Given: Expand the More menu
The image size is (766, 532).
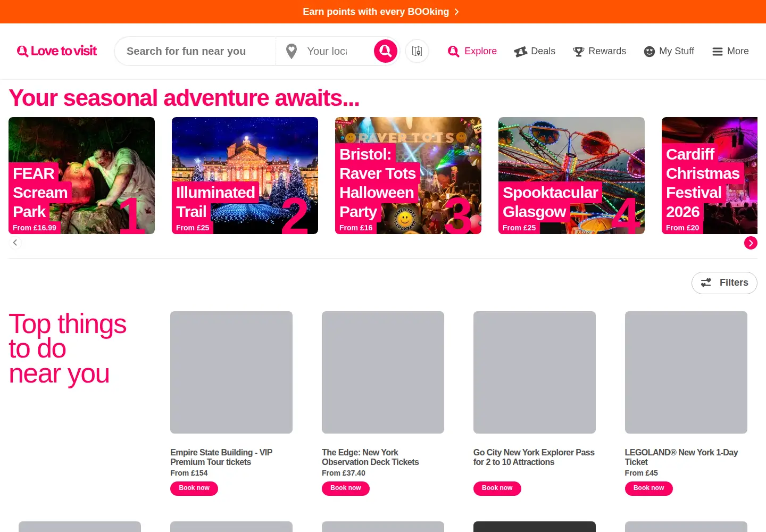Looking at the screenshot, I should tap(730, 51).
